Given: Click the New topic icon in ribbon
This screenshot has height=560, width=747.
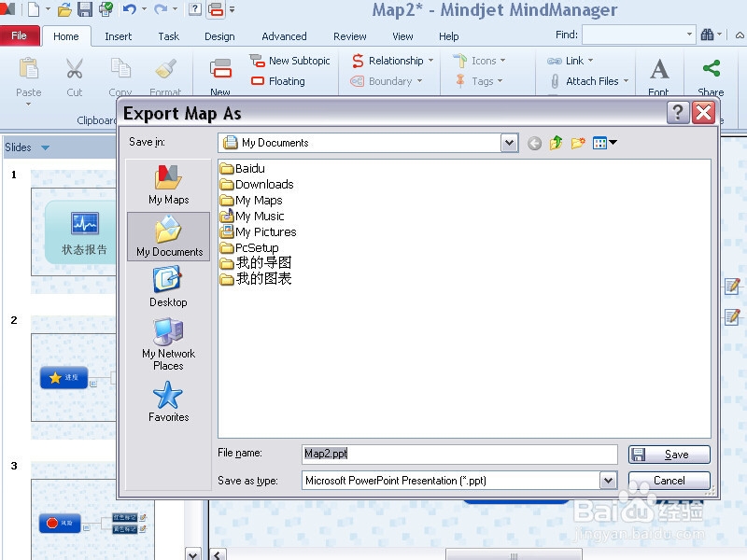Looking at the screenshot, I should (x=220, y=69).
